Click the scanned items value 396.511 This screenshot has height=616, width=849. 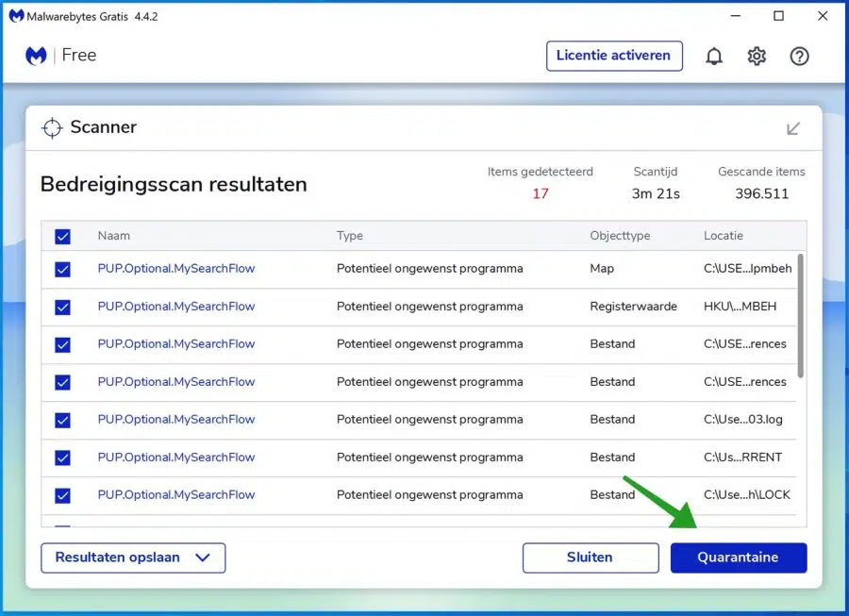coord(762,193)
